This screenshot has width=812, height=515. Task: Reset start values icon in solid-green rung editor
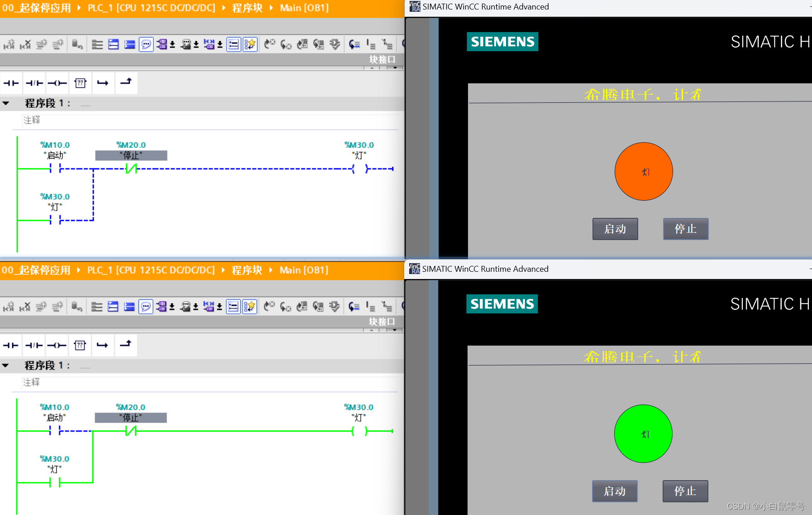click(x=77, y=307)
